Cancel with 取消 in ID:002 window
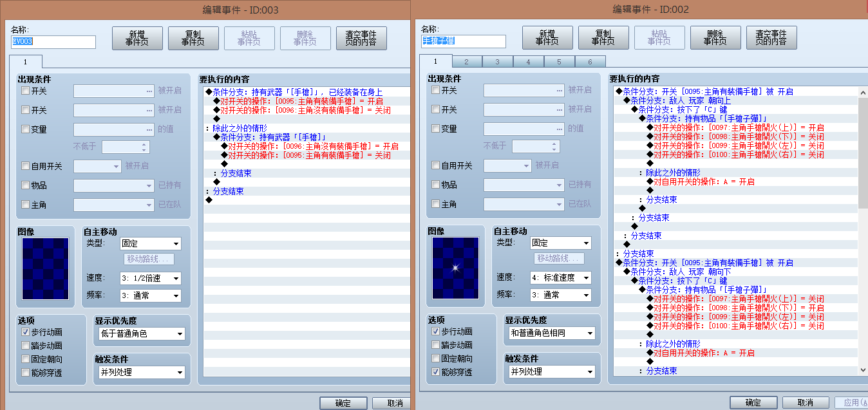This screenshot has width=868, height=410. [x=806, y=402]
